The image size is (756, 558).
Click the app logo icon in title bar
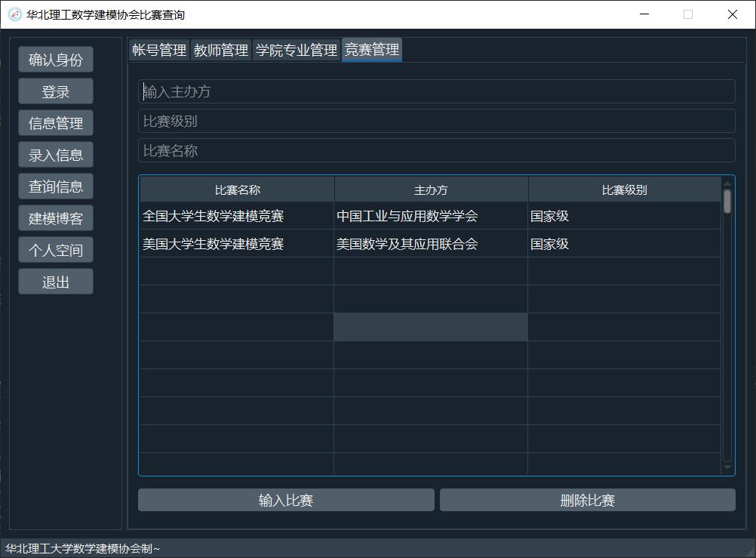(14, 14)
